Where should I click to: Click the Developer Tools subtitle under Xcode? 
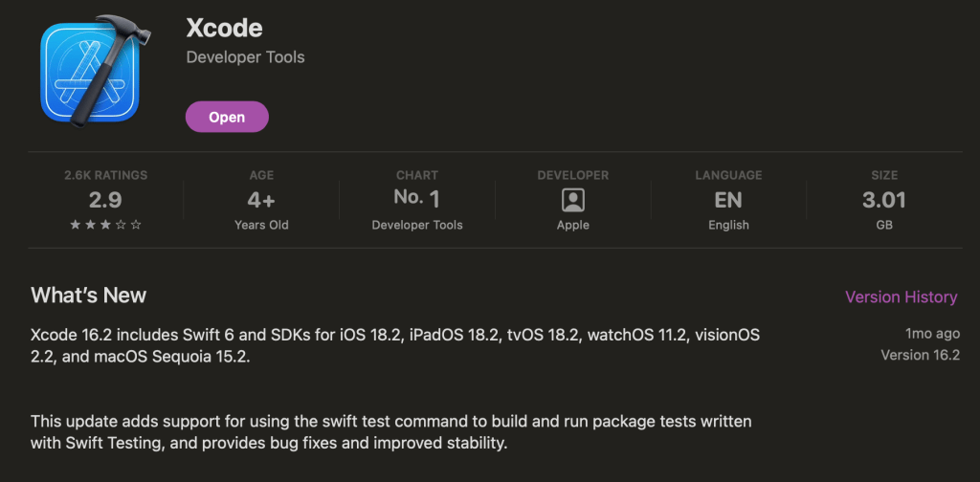tap(245, 57)
